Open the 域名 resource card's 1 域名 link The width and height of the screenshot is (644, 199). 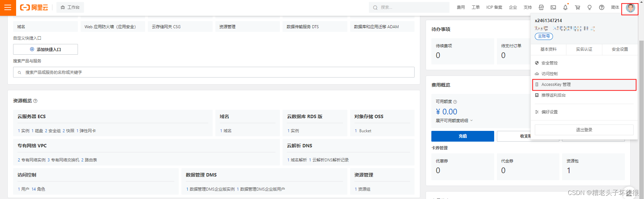pos(226,131)
